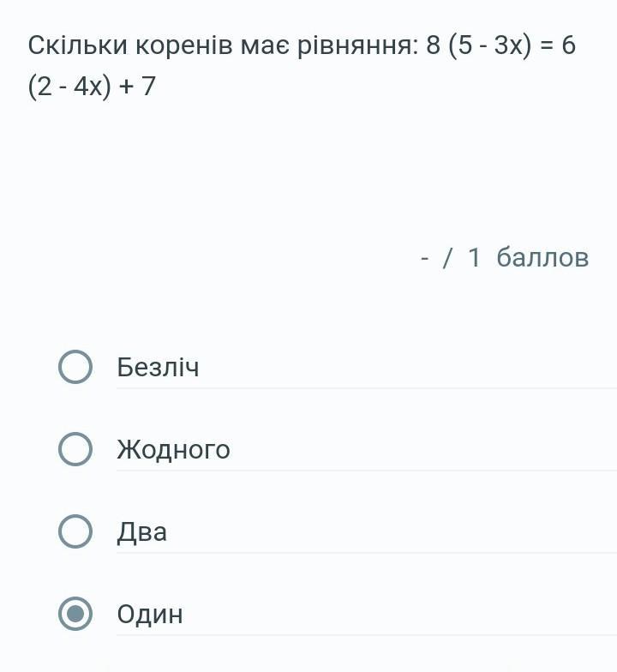Click the Жодного answer label text

(173, 450)
